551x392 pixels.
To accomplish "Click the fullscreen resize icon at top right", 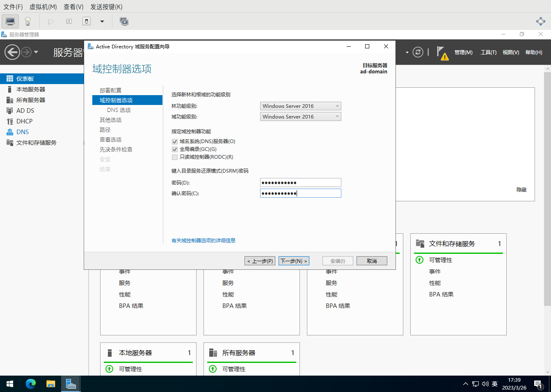I will pyautogui.click(x=541, y=21).
